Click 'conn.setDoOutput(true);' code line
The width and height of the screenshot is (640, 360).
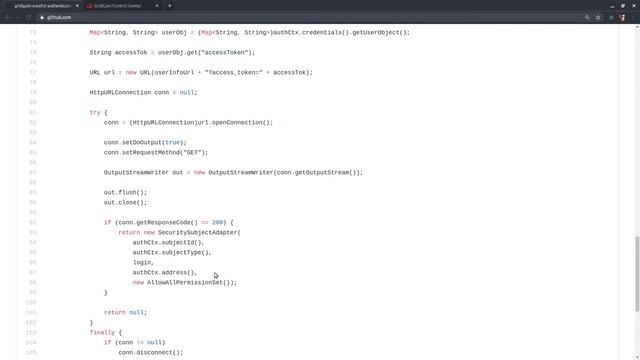145,142
